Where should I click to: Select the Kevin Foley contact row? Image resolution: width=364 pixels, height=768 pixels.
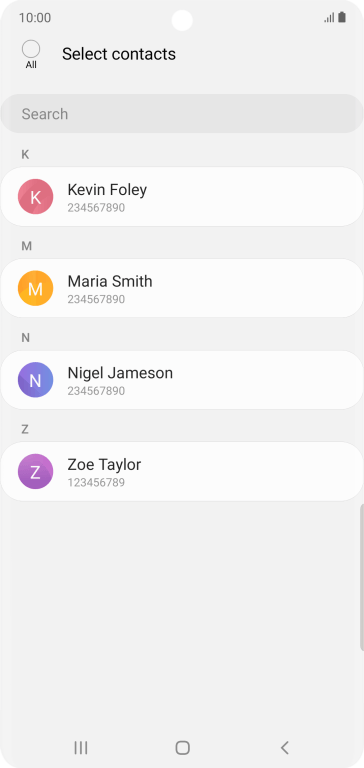click(182, 197)
